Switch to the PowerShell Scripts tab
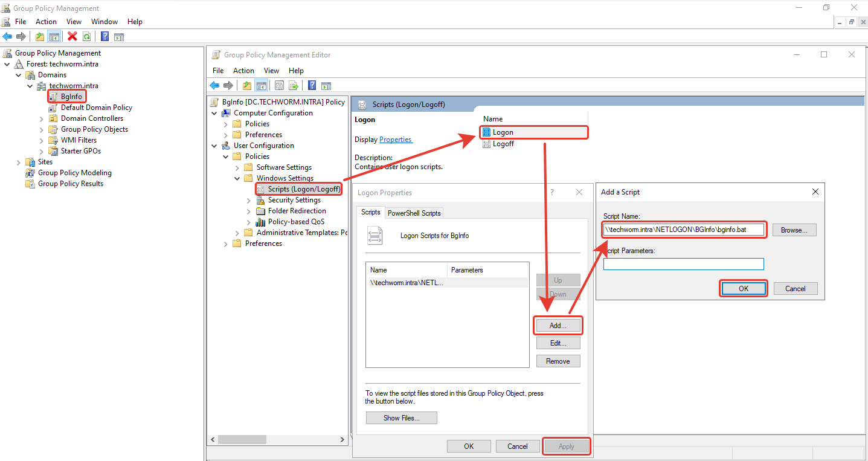This screenshot has width=868, height=461. [x=414, y=213]
